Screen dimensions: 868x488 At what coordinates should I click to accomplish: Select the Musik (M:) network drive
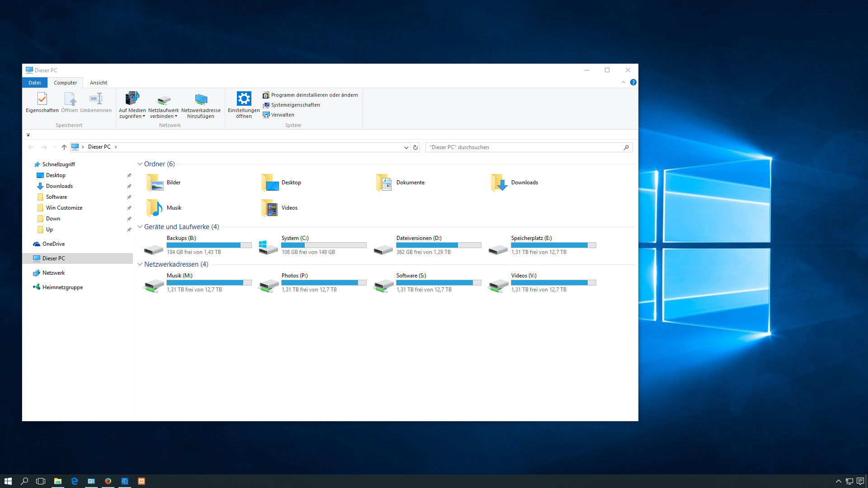coord(198,282)
